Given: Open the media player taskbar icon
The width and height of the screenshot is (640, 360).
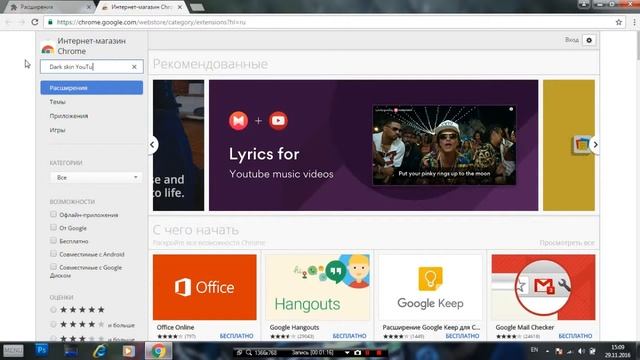Looking at the screenshot, I should click(129, 351).
